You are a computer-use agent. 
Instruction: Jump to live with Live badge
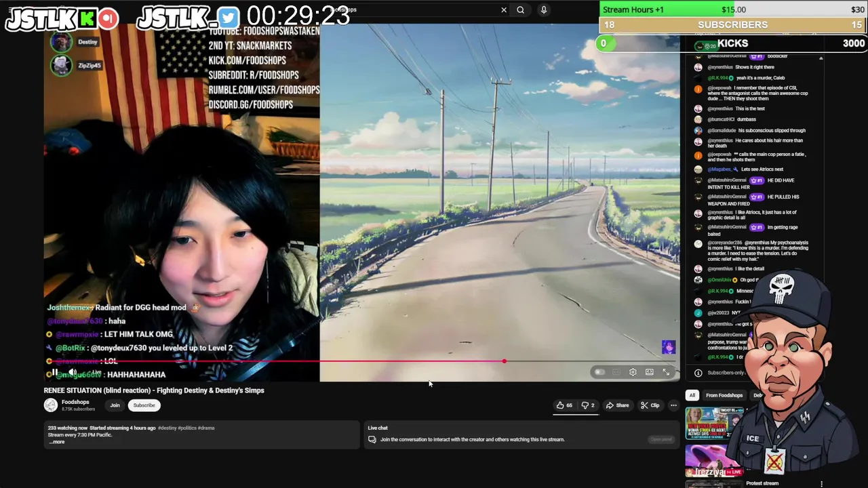pyautogui.click(x=97, y=373)
